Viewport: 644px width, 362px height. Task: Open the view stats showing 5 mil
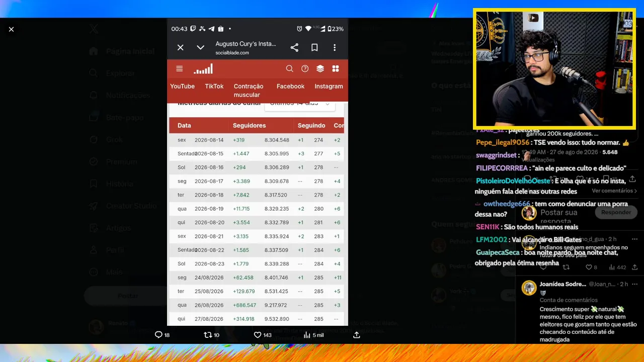pos(313,335)
